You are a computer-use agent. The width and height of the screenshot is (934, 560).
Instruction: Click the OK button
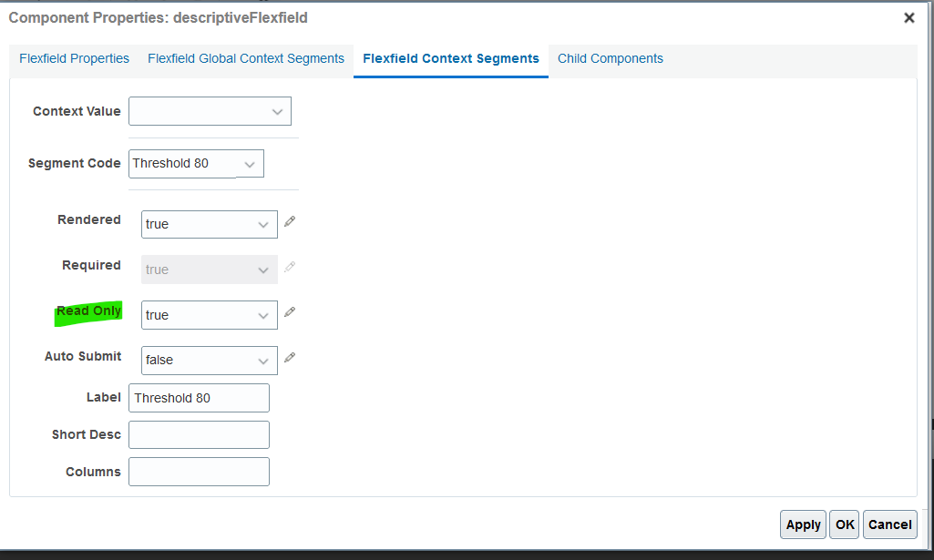pyautogui.click(x=844, y=524)
